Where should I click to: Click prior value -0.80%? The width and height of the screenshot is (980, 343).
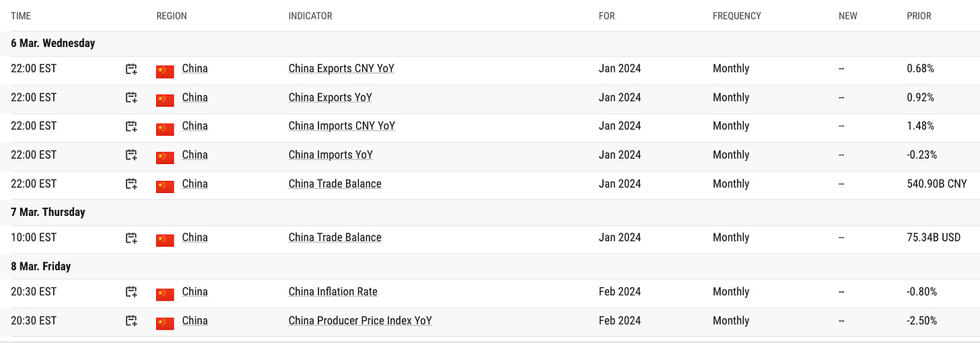click(x=922, y=292)
